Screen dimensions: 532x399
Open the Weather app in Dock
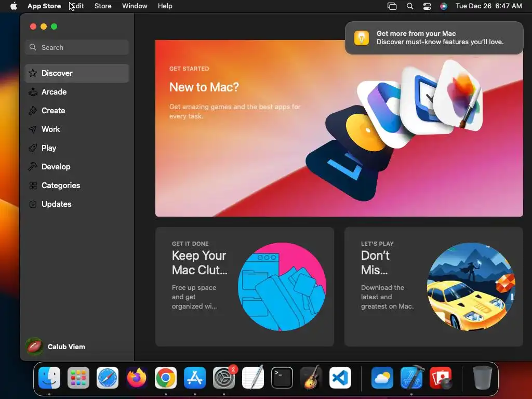coord(382,378)
